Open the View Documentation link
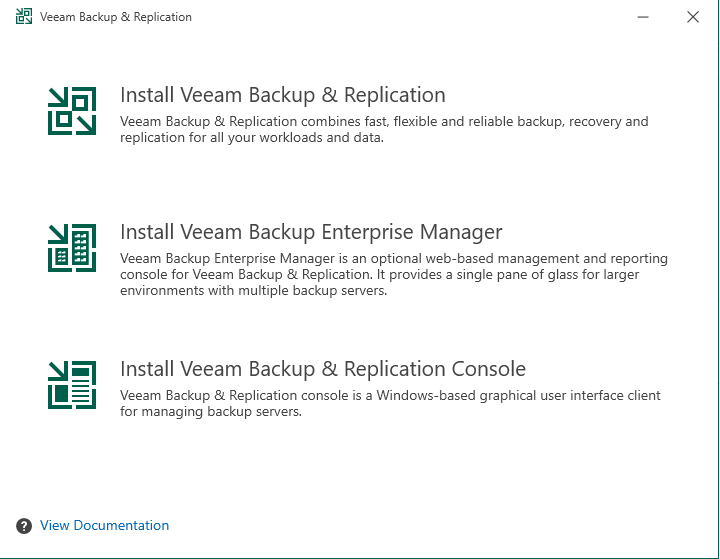The image size is (720, 559). [x=104, y=525]
